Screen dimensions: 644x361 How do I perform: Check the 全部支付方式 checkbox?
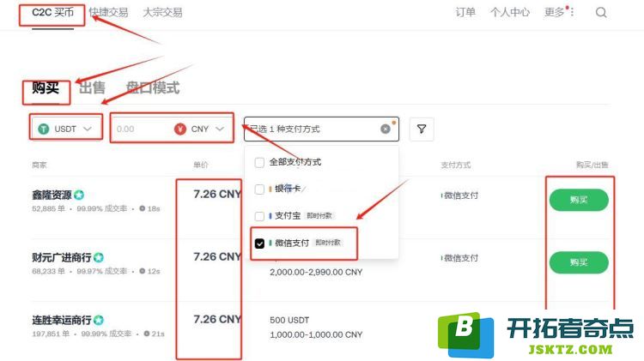point(259,162)
